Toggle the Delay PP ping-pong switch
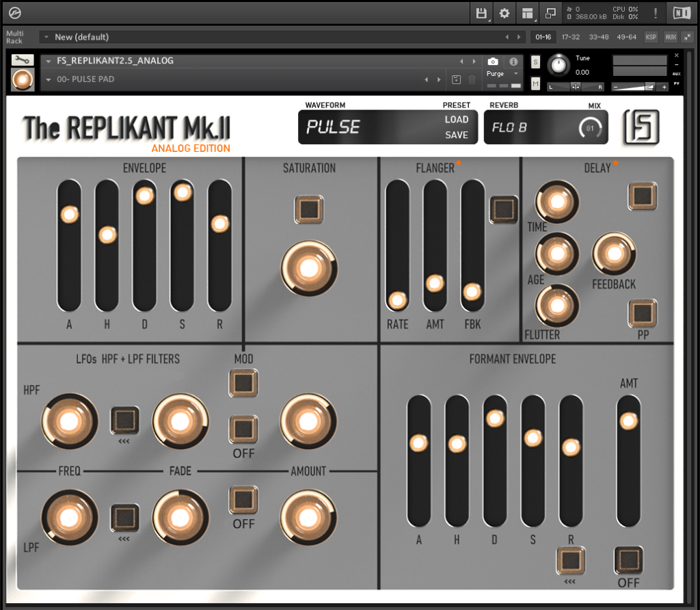 [x=643, y=313]
